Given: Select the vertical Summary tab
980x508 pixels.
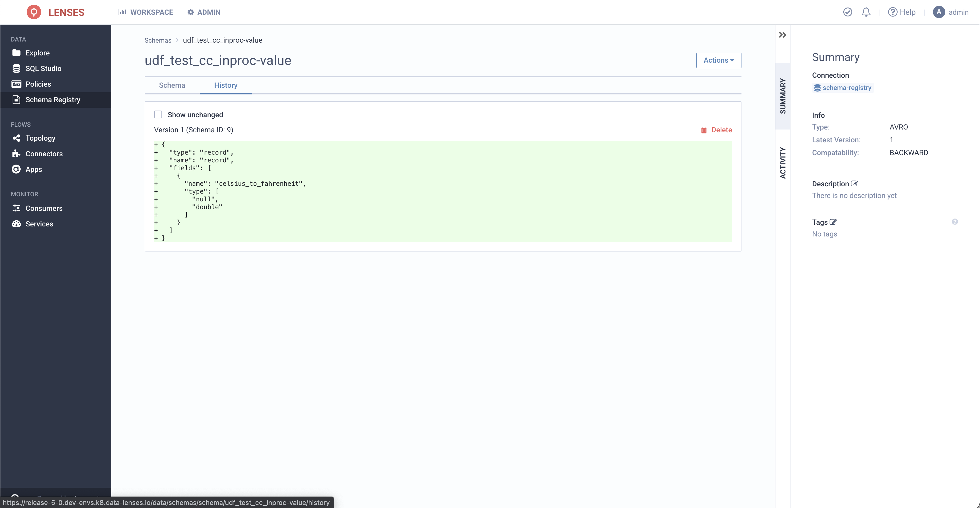Looking at the screenshot, I should point(783,96).
